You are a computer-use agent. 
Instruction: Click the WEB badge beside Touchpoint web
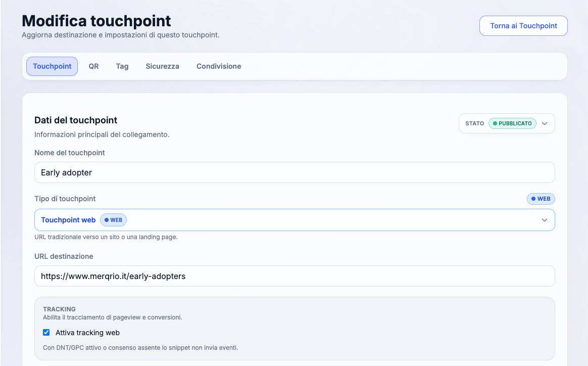pyautogui.click(x=114, y=220)
